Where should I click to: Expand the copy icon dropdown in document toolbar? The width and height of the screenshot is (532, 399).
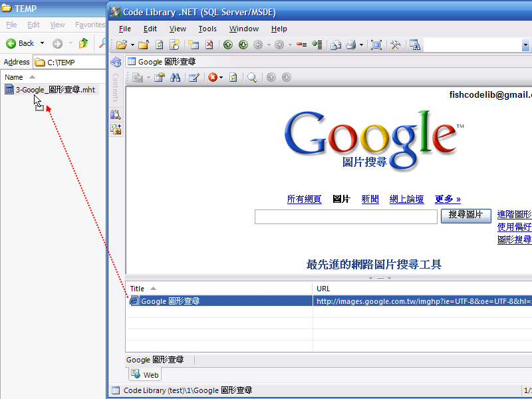pyautogui.click(x=148, y=77)
